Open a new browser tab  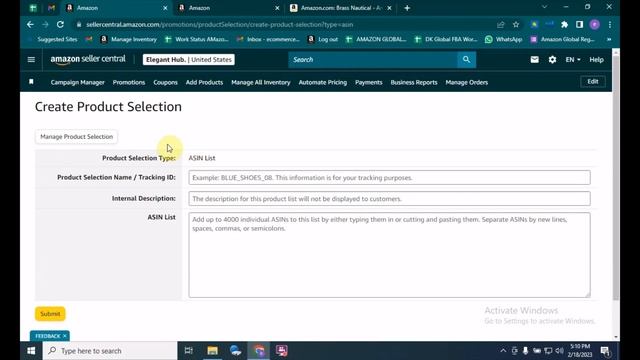point(407,8)
